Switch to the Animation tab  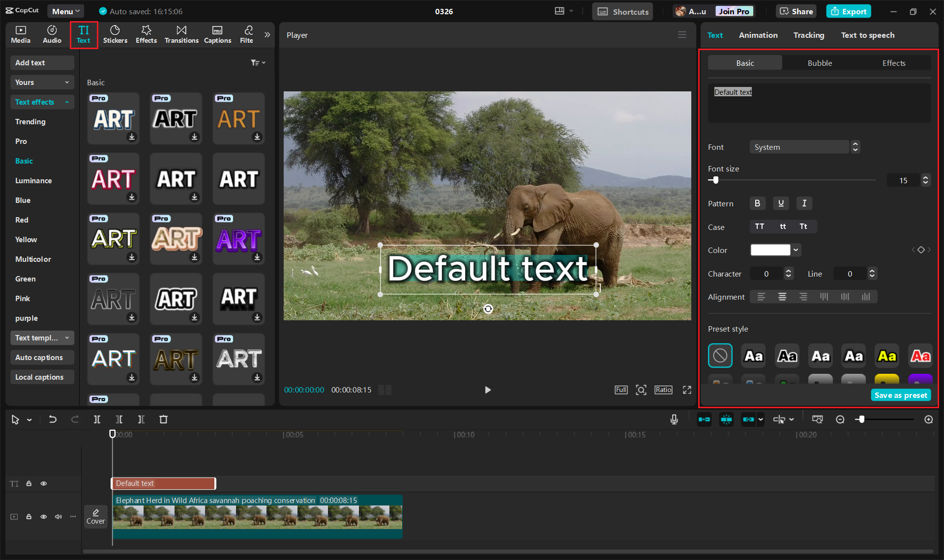(x=758, y=35)
